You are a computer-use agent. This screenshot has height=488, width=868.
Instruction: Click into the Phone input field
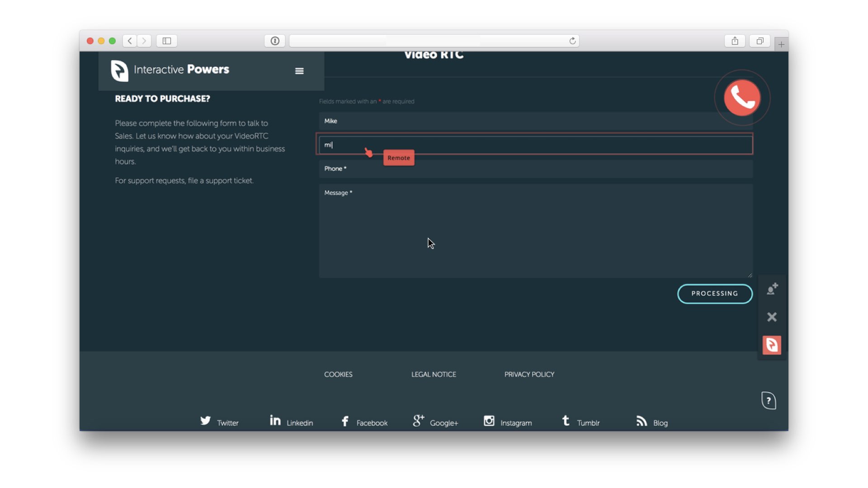(535, 169)
